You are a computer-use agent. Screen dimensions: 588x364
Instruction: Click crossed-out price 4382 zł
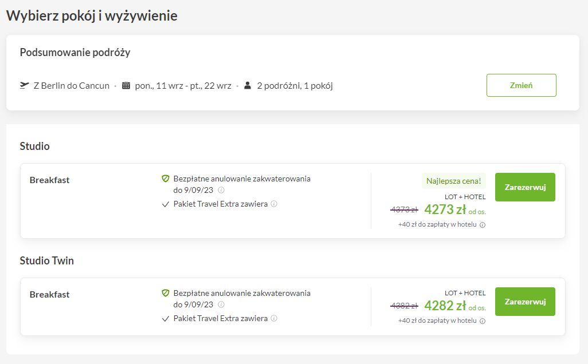click(x=404, y=306)
